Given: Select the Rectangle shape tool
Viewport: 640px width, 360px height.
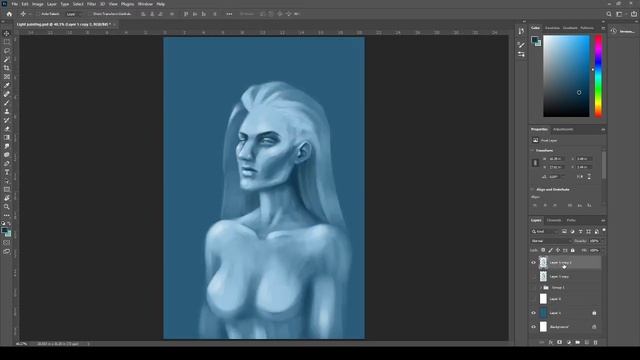Looking at the screenshot, I should pos(7,189).
